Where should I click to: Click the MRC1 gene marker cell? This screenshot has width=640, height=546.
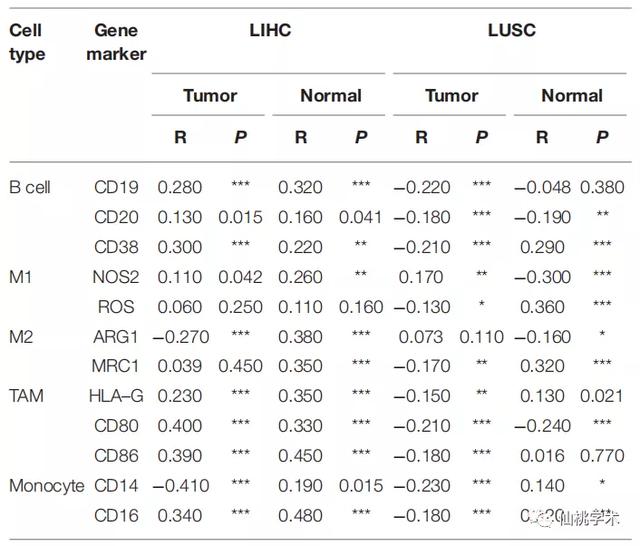click(117, 366)
